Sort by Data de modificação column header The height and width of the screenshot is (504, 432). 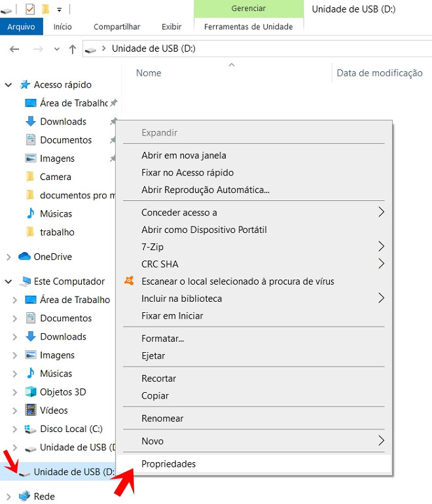[x=379, y=73]
